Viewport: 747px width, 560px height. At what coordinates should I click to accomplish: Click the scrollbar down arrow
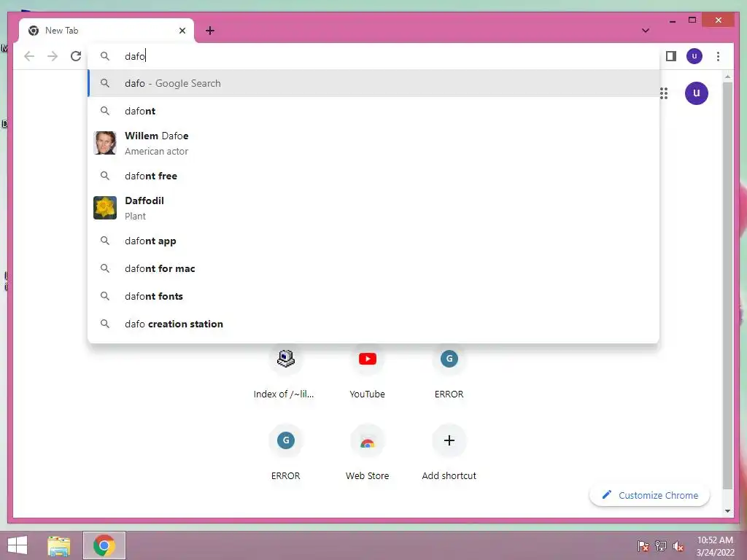click(727, 511)
